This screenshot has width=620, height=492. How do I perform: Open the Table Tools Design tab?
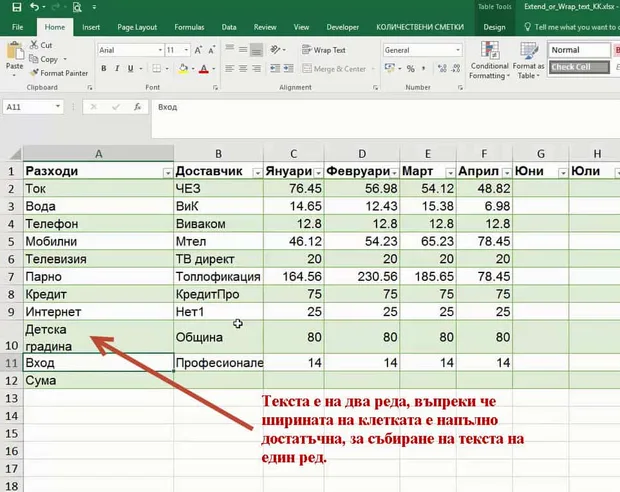point(494,27)
